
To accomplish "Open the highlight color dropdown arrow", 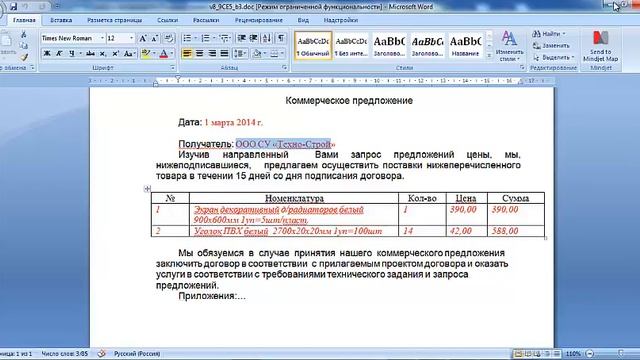I will (154, 53).
